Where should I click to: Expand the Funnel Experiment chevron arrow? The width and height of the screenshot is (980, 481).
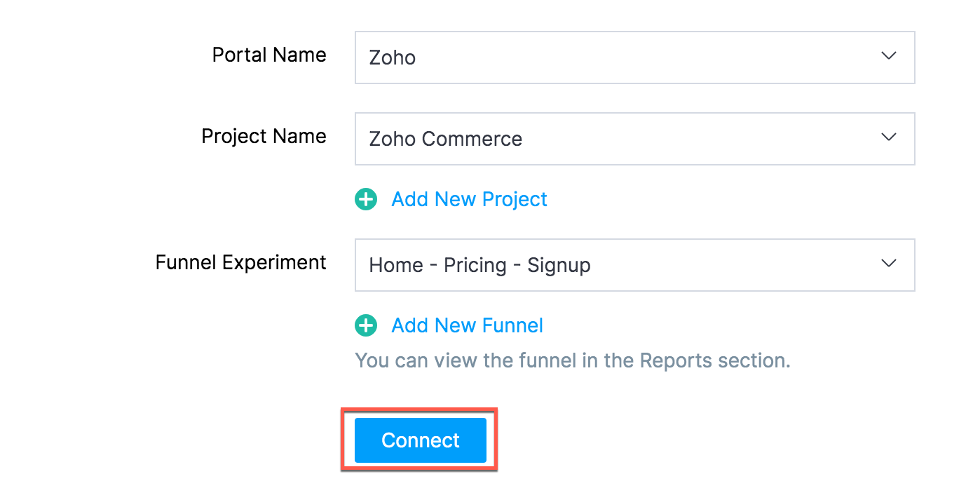pyautogui.click(x=888, y=264)
